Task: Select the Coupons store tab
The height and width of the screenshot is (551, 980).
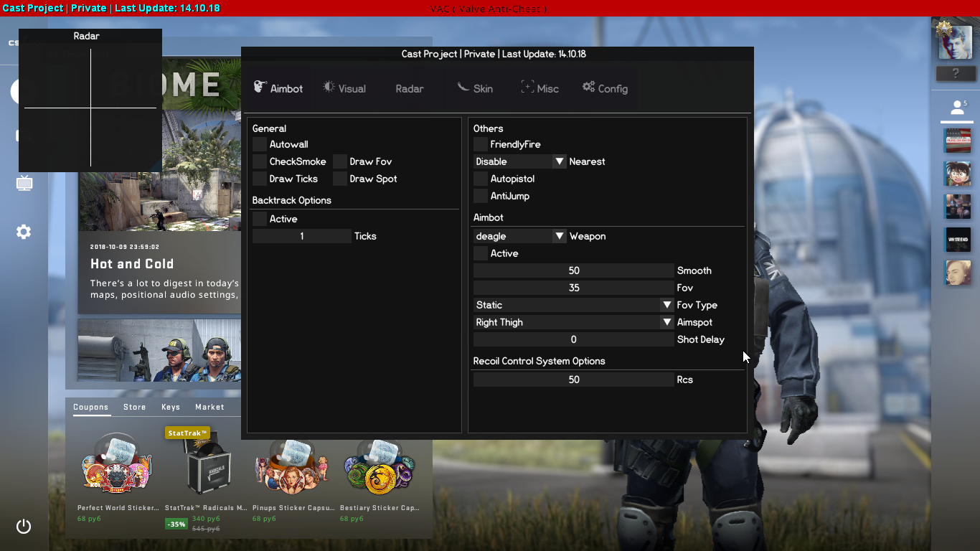Action: (x=91, y=407)
